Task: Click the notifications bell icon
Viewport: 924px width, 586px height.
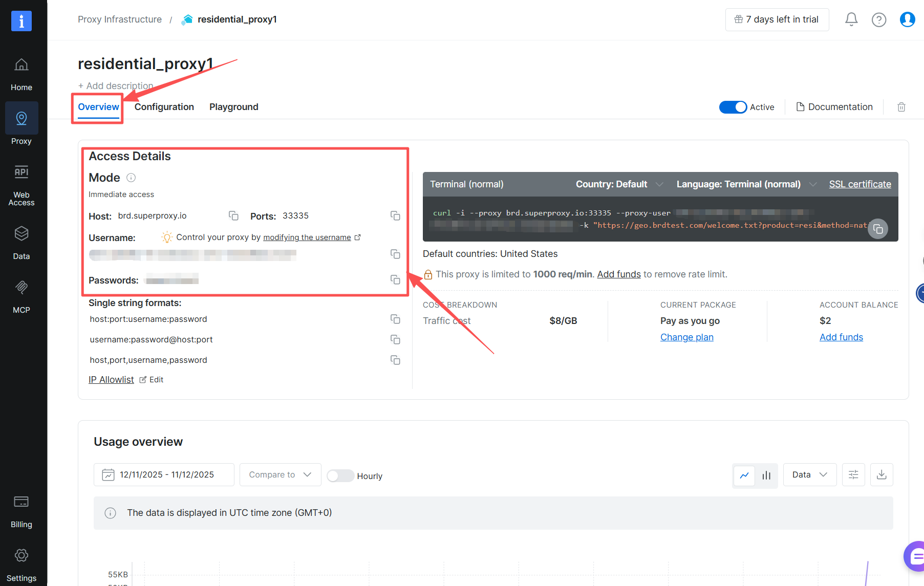Action: coord(851,19)
